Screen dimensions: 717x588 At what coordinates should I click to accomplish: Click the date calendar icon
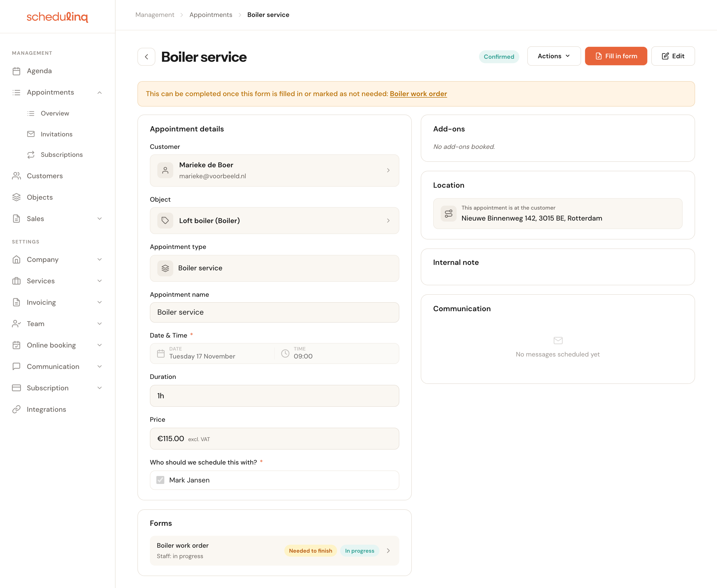coord(161,353)
